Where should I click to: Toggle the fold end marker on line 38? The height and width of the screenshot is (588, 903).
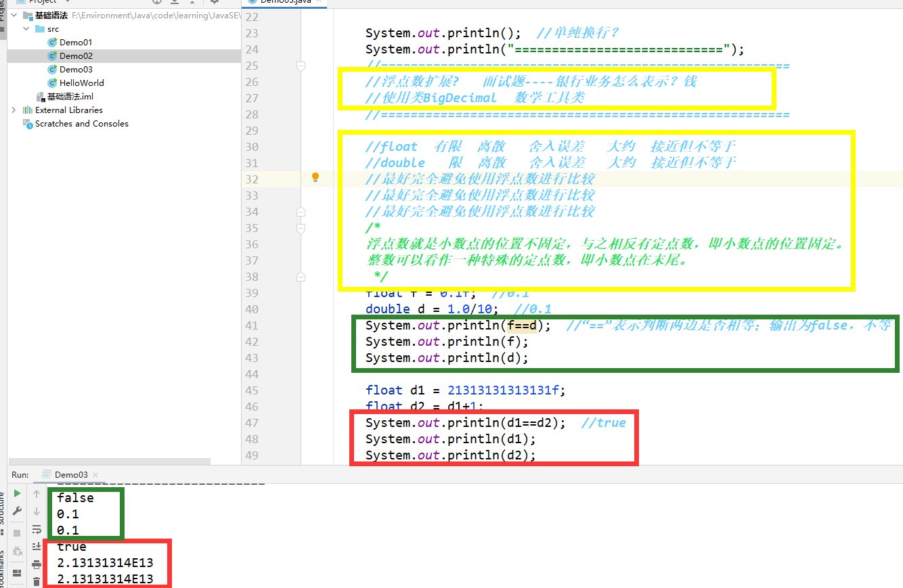point(301,277)
